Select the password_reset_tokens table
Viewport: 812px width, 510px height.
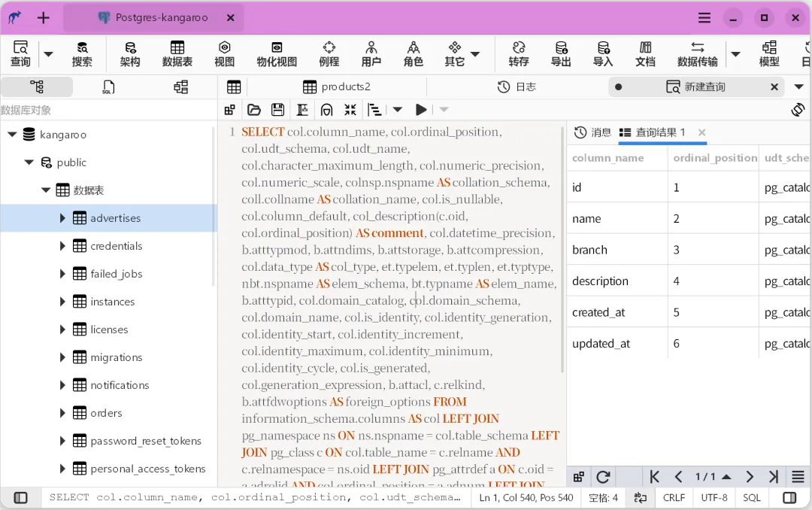tap(146, 441)
